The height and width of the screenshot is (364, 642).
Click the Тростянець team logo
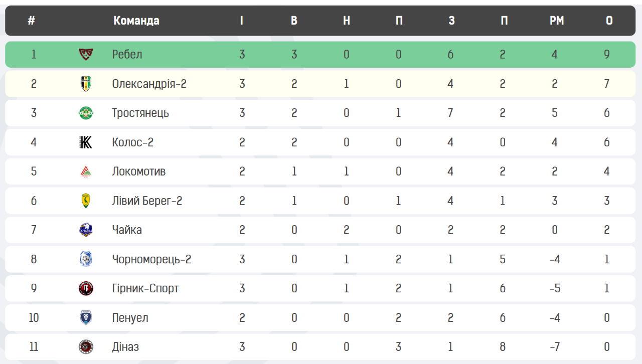pyautogui.click(x=86, y=113)
